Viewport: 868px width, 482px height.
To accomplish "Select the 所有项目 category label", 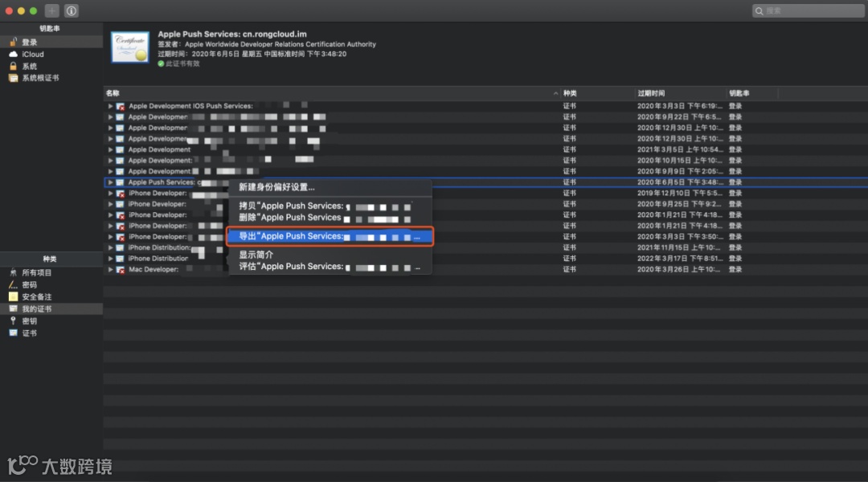I will click(36, 272).
